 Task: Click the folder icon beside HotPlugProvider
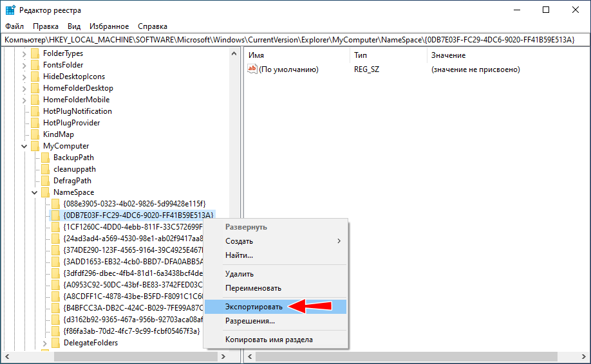(x=35, y=123)
